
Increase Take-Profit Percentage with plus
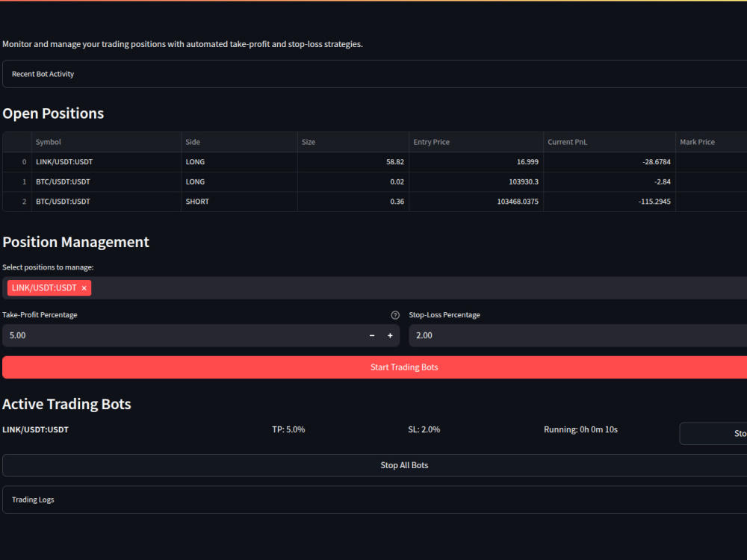pos(390,336)
